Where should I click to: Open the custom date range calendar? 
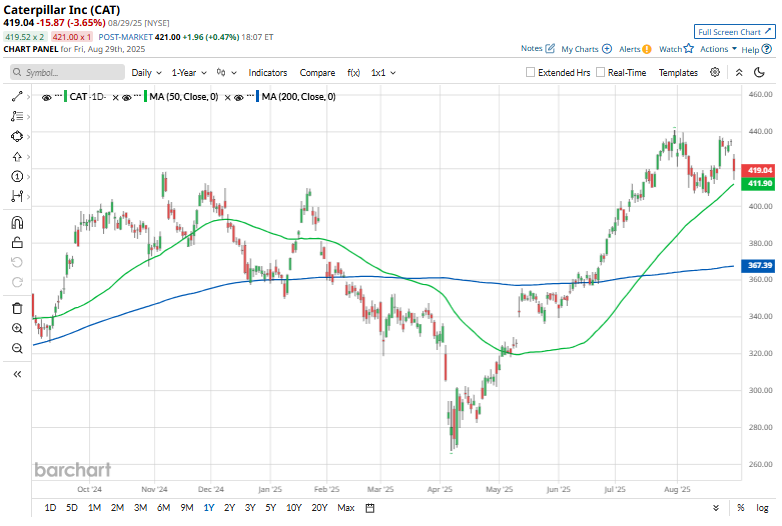370,508
